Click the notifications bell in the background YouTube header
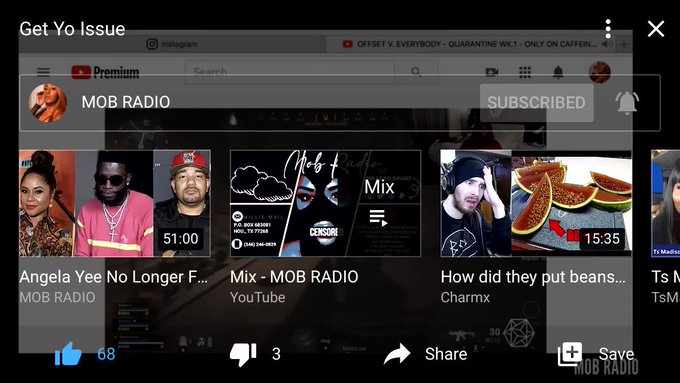Image resolution: width=680 pixels, height=383 pixels. 558,72
